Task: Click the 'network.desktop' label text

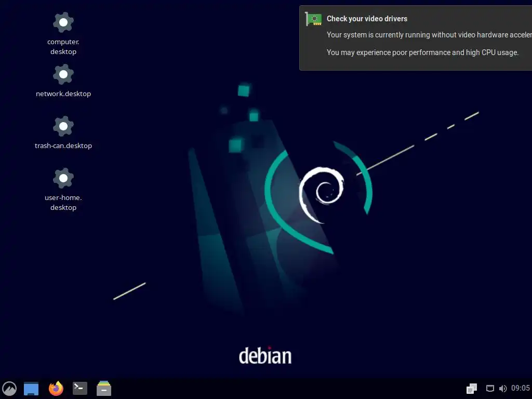Action: tap(63, 94)
